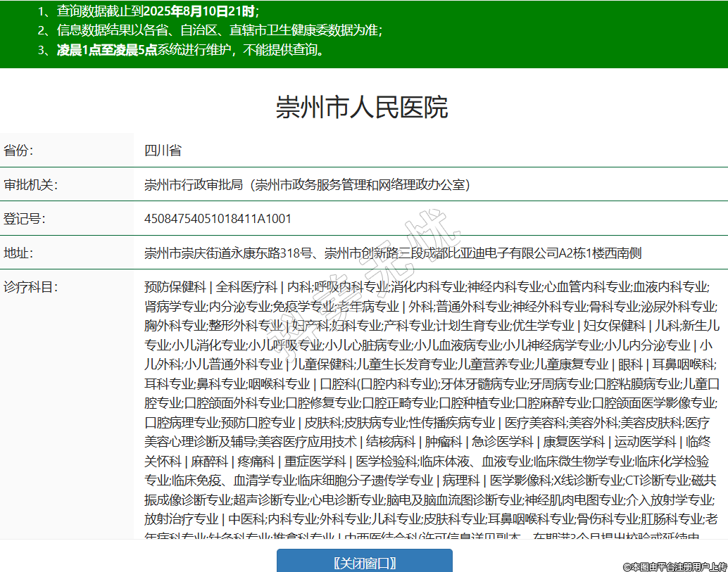The width and height of the screenshot is (728, 572).
Task: Select the 地址 field label
Action: click(19, 253)
